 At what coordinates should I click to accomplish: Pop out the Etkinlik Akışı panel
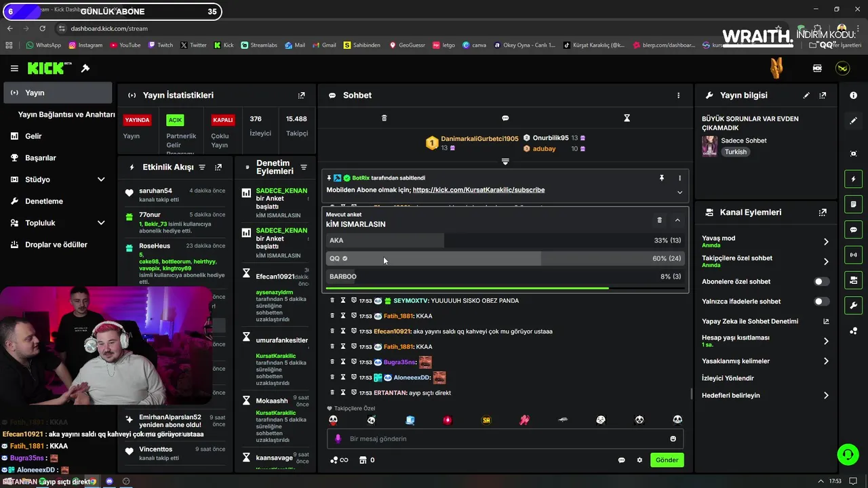218,167
